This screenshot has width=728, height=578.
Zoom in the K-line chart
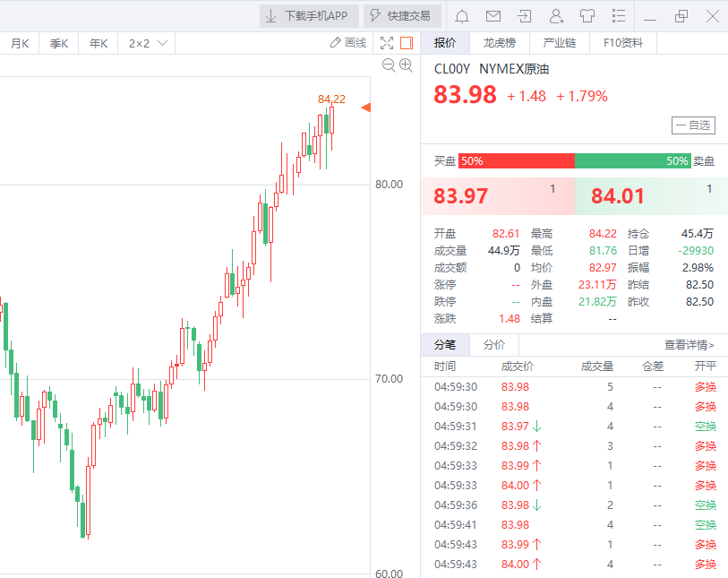coord(406,65)
